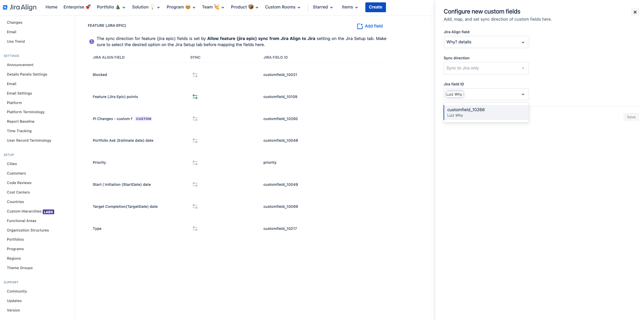
Task: Open Portfolios setup page
Action: (x=15, y=240)
